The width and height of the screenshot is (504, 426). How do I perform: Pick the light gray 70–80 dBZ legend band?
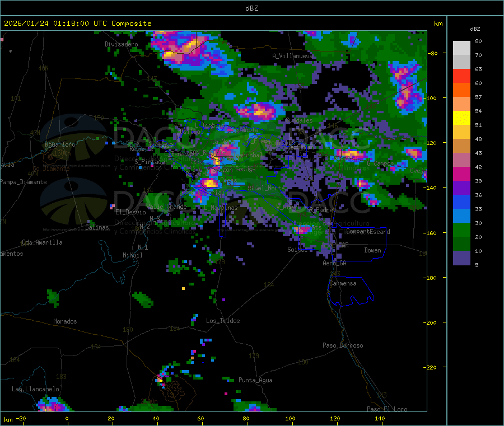[x=461, y=48]
